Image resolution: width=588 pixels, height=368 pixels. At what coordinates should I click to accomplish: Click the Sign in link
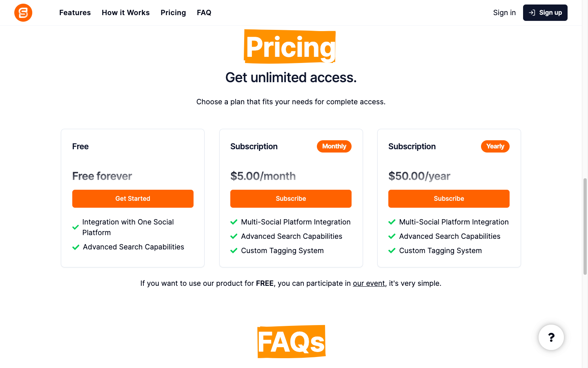[x=504, y=13]
